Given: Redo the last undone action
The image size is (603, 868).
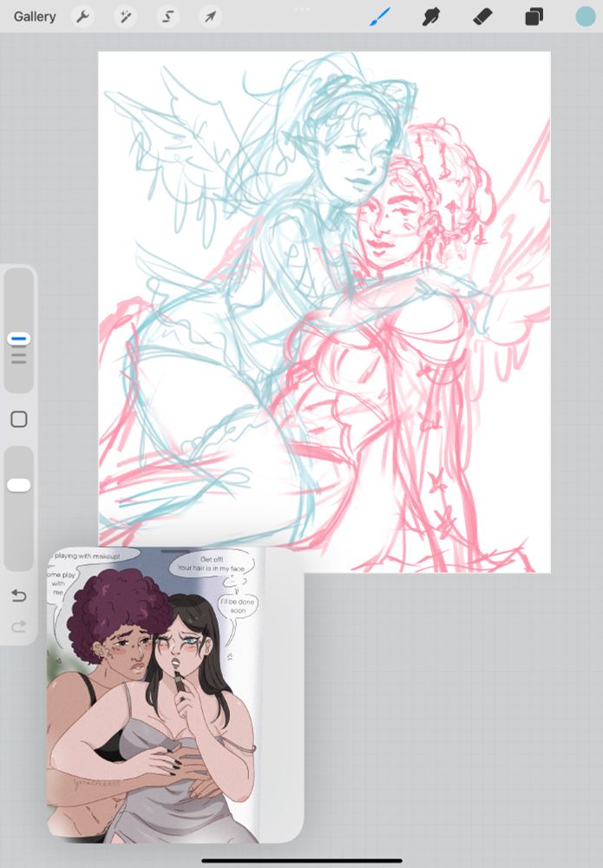Looking at the screenshot, I should pyautogui.click(x=19, y=627).
